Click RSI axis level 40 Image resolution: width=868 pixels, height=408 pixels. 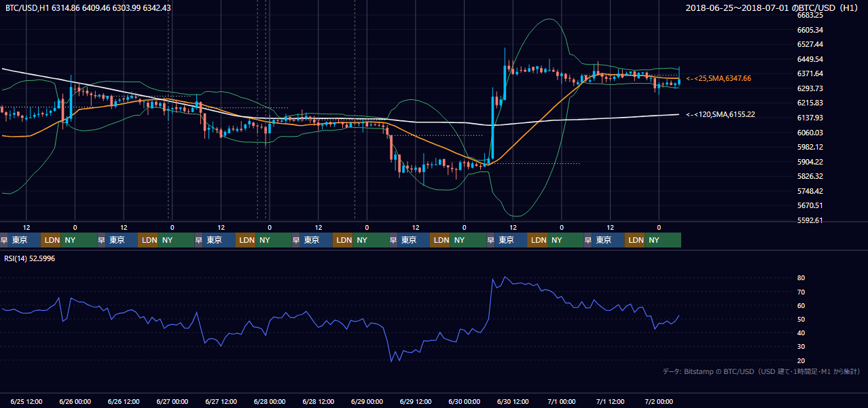pyautogui.click(x=801, y=333)
